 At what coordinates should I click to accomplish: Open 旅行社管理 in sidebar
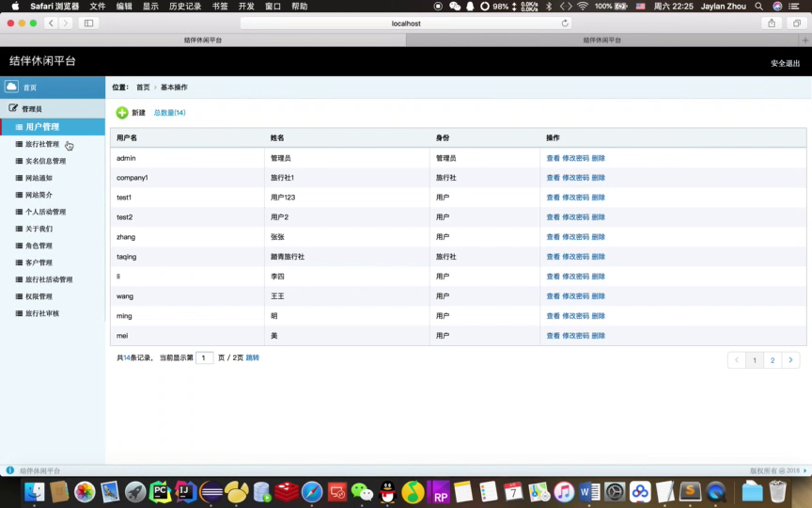tap(42, 144)
